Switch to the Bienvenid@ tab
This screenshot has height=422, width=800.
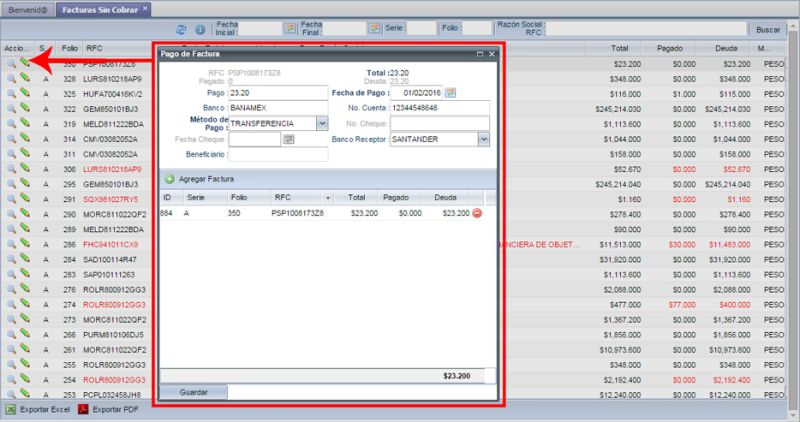26,8
